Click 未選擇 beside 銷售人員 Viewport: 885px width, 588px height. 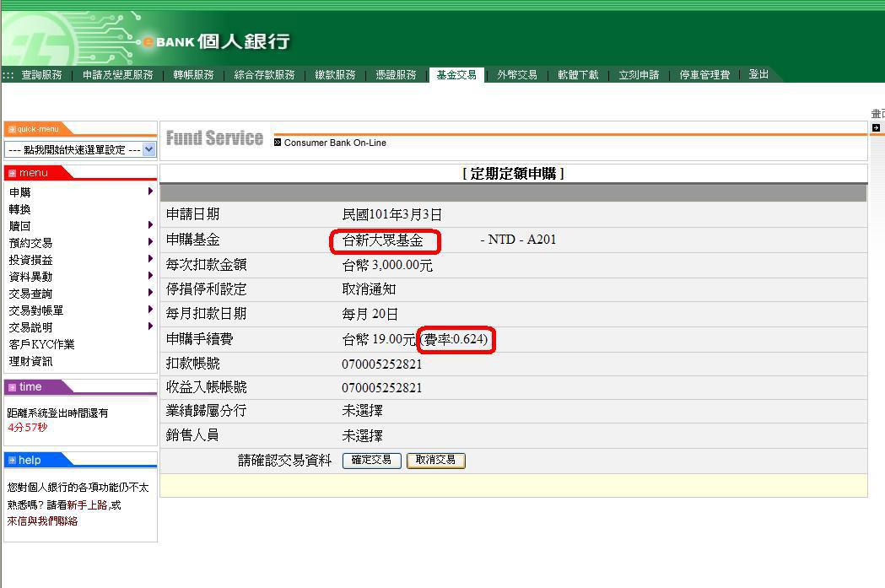[363, 436]
